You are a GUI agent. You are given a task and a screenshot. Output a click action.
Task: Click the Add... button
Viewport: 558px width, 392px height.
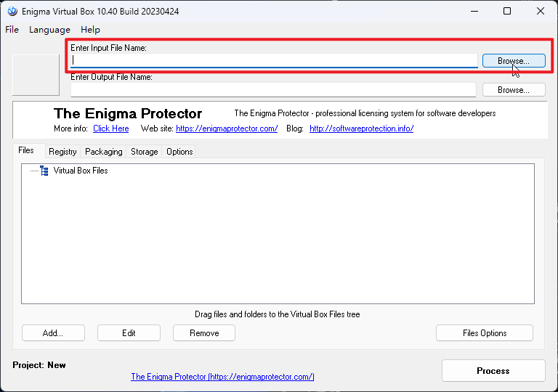click(x=53, y=333)
